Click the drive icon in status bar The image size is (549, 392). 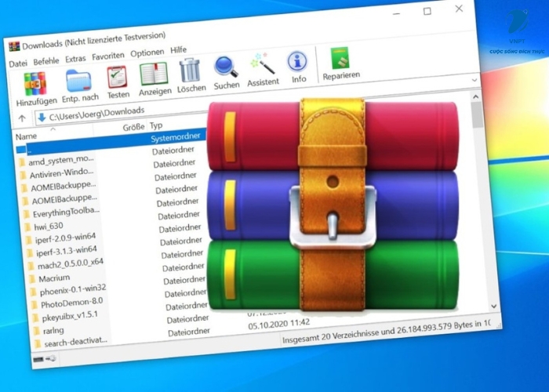coord(38,359)
